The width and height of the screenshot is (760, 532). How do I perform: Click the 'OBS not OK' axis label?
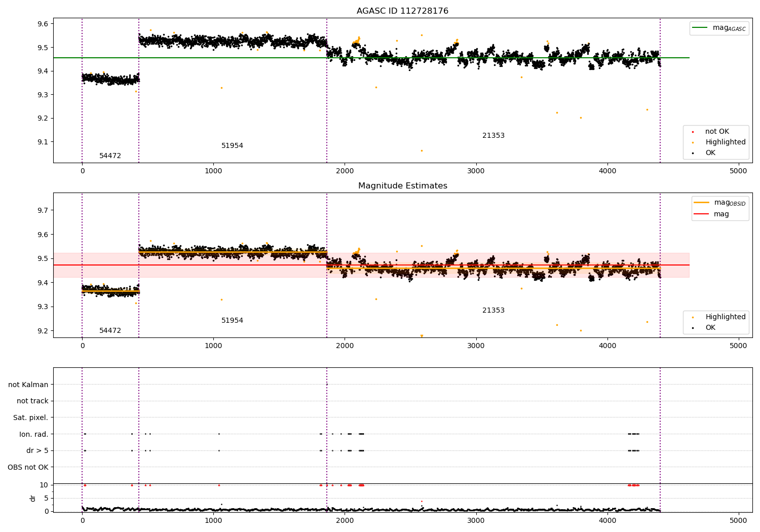pyautogui.click(x=28, y=468)
